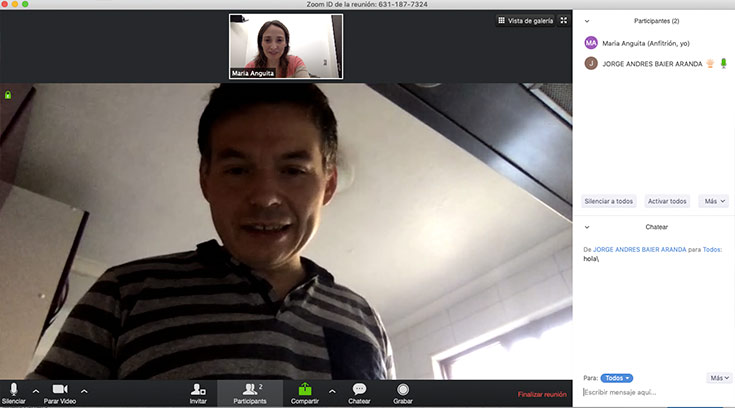The width and height of the screenshot is (735, 408).
Task: Toggle Parar Video camera button
Action: pyautogui.click(x=59, y=389)
